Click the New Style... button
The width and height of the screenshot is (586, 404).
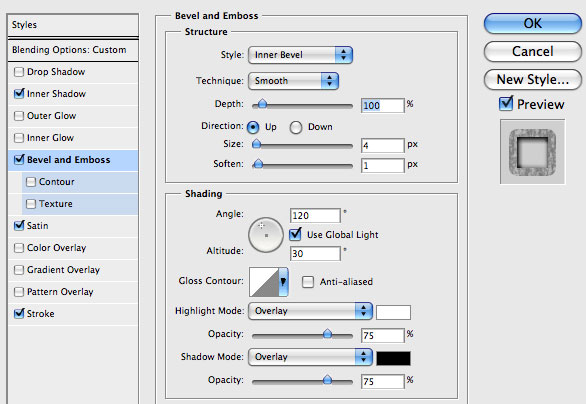(x=533, y=80)
